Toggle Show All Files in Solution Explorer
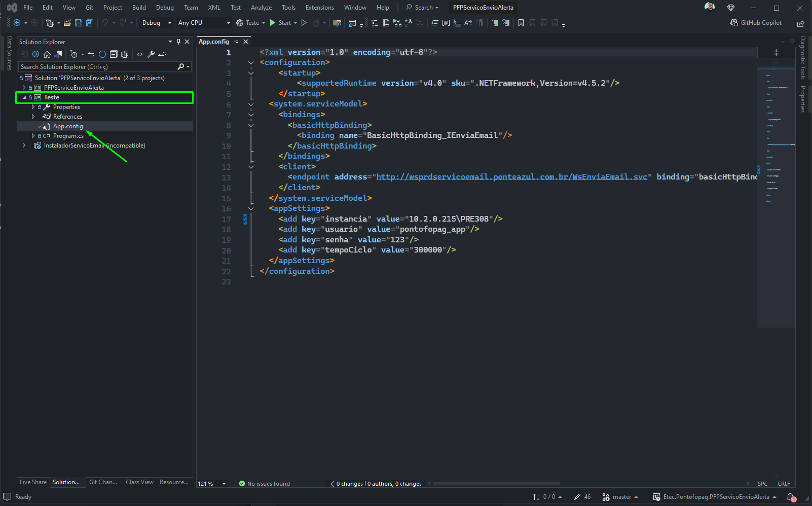812x506 pixels. [x=125, y=54]
